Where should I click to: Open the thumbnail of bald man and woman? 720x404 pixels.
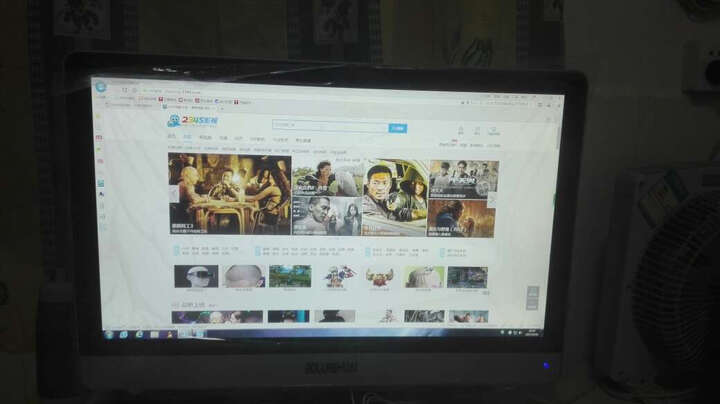pyautogui.click(x=327, y=216)
